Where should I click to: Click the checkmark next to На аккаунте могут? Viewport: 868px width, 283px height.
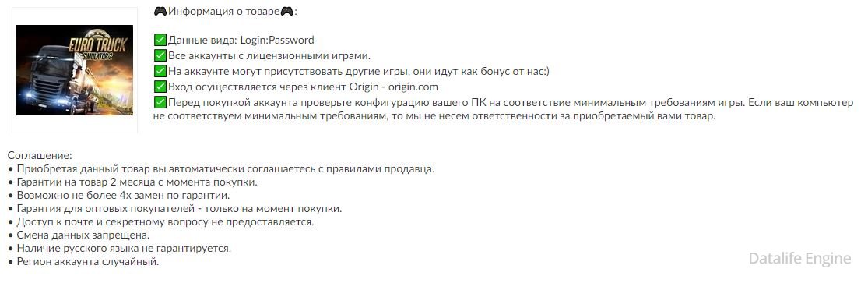(x=160, y=71)
